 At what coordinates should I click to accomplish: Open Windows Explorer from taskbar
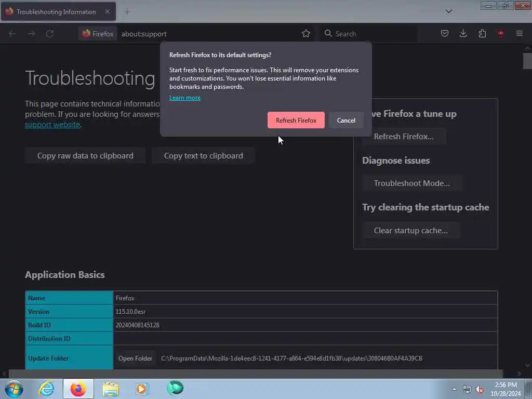coord(111,389)
